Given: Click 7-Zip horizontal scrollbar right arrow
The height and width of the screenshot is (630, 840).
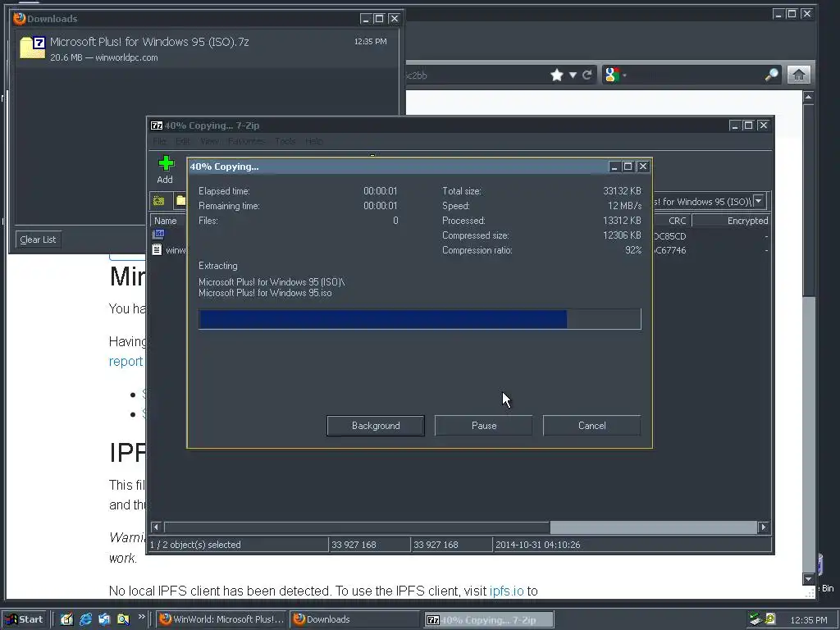Looking at the screenshot, I should point(764,527).
